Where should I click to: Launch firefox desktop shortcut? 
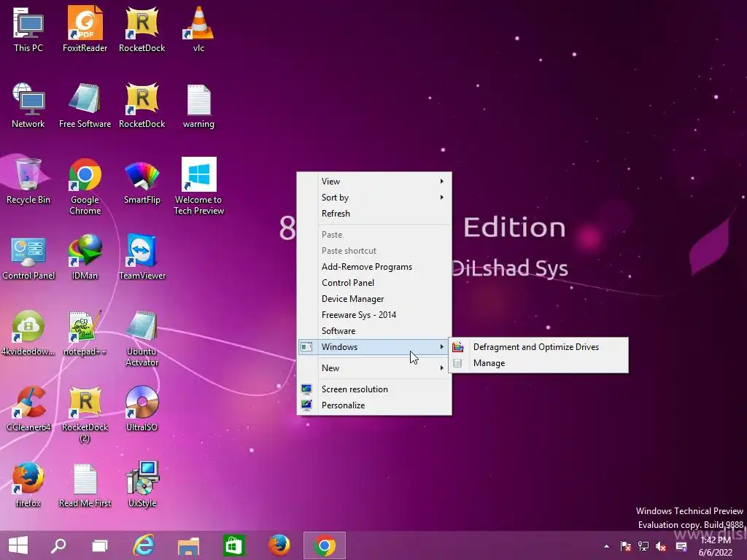click(28, 484)
